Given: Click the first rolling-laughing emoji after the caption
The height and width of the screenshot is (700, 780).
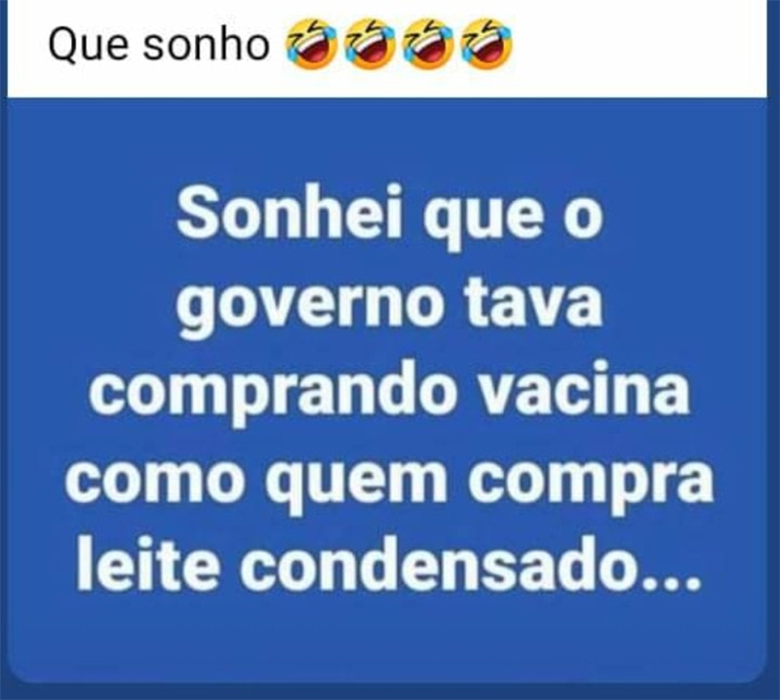Looking at the screenshot, I should (x=311, y=45).
